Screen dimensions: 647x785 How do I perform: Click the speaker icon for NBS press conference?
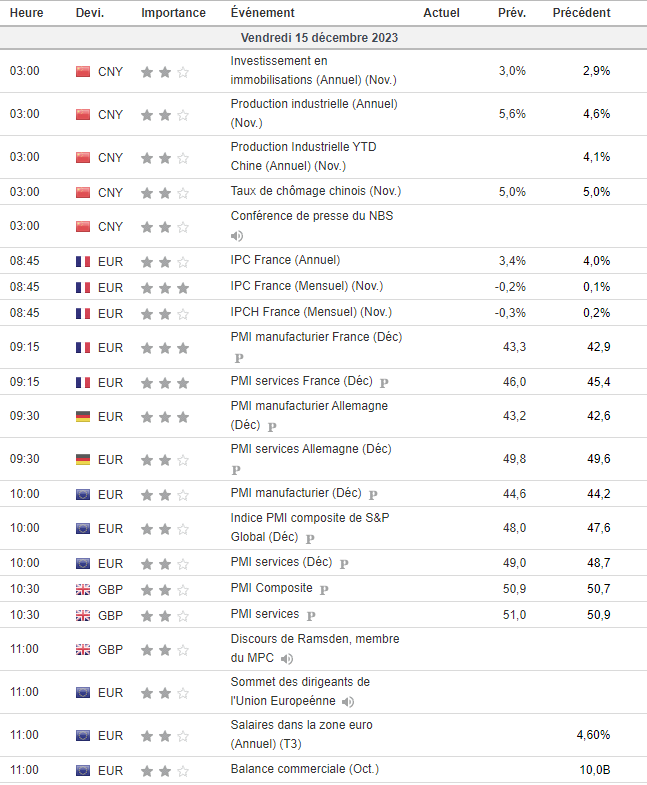pos(237,236)
